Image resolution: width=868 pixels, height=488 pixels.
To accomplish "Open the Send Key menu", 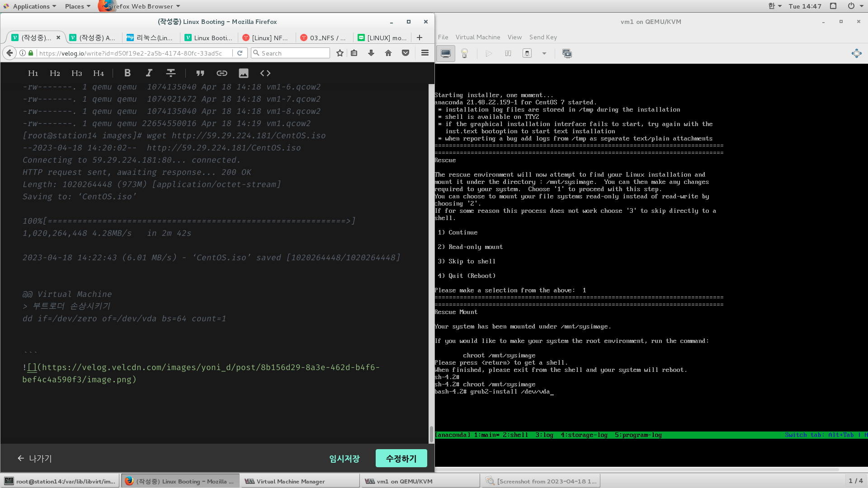I will [x=543, y=37].
